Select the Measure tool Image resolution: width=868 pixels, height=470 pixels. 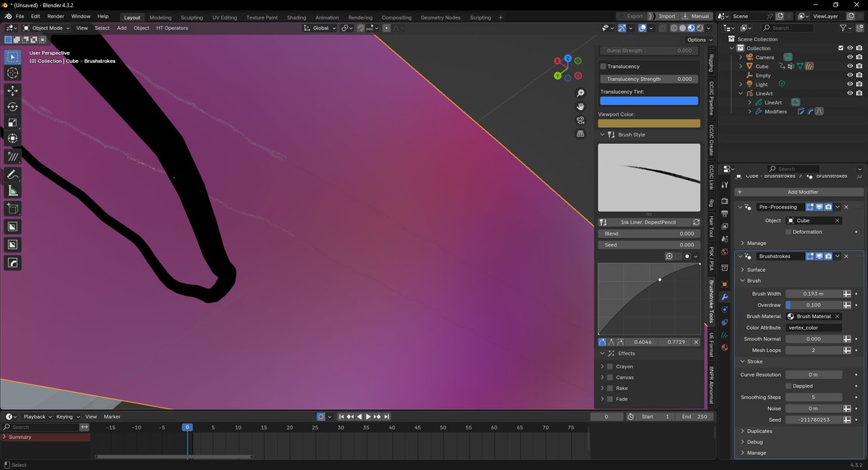(x=12, y=191)
